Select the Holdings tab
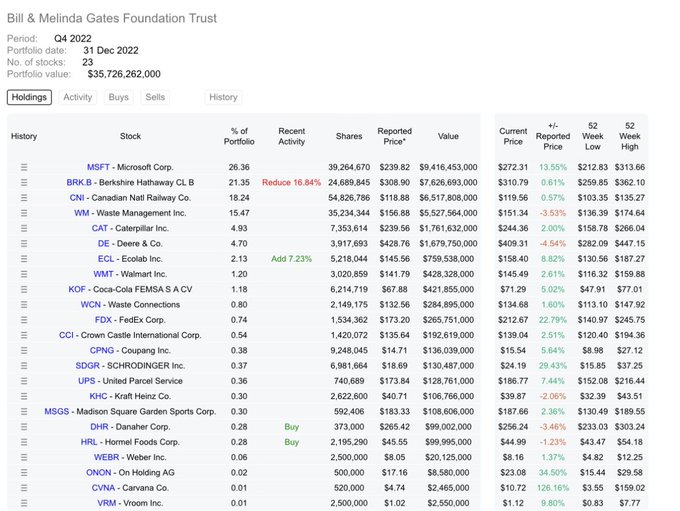 coord(29,97)
